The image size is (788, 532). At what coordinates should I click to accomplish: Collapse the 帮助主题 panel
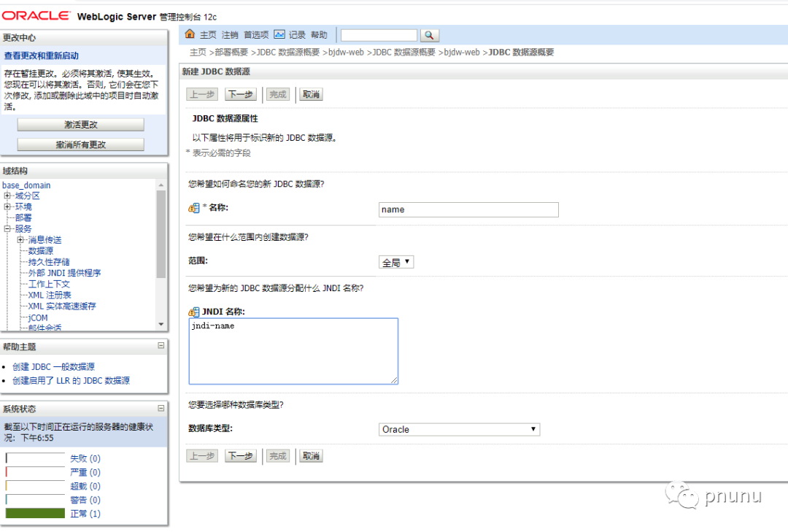coord(161,345)
